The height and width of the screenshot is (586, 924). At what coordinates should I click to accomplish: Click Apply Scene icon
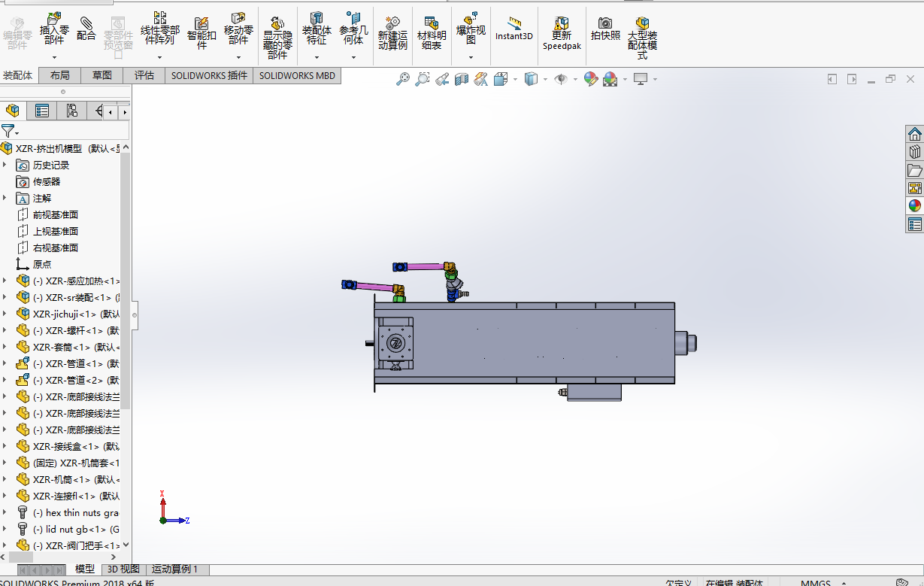coord(610,78)
